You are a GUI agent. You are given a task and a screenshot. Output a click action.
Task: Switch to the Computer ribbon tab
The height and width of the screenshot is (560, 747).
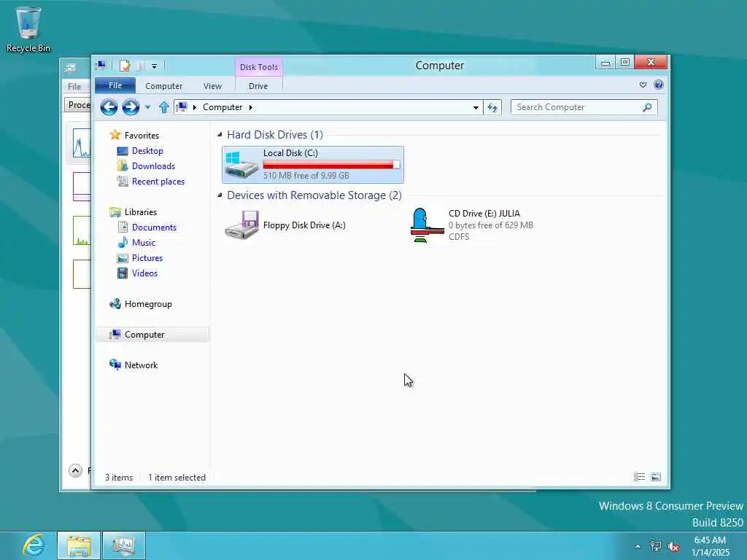[x=164, y=86]
